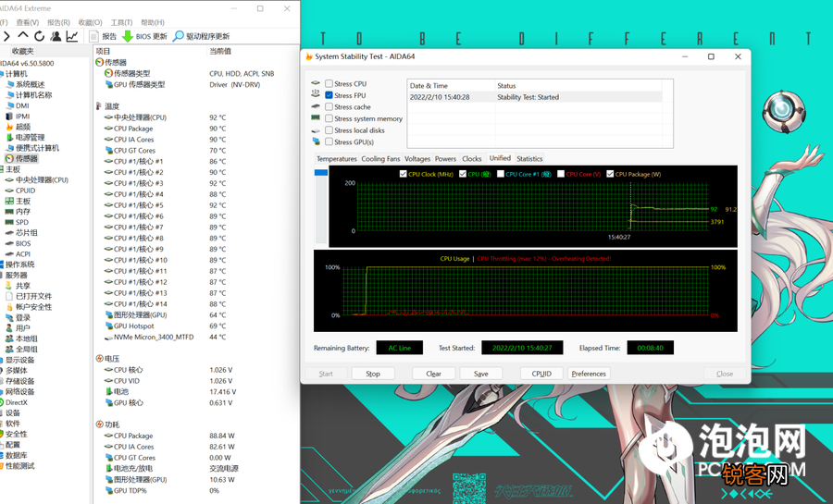Enable the Stress GPU(s) checkbox

click(329, 142)
